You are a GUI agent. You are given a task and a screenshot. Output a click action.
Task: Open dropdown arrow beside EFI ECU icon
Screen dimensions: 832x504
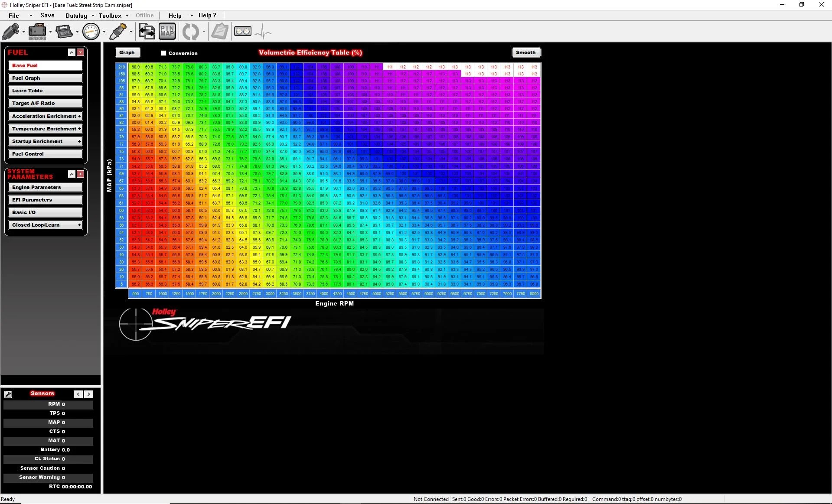(77, 32)
